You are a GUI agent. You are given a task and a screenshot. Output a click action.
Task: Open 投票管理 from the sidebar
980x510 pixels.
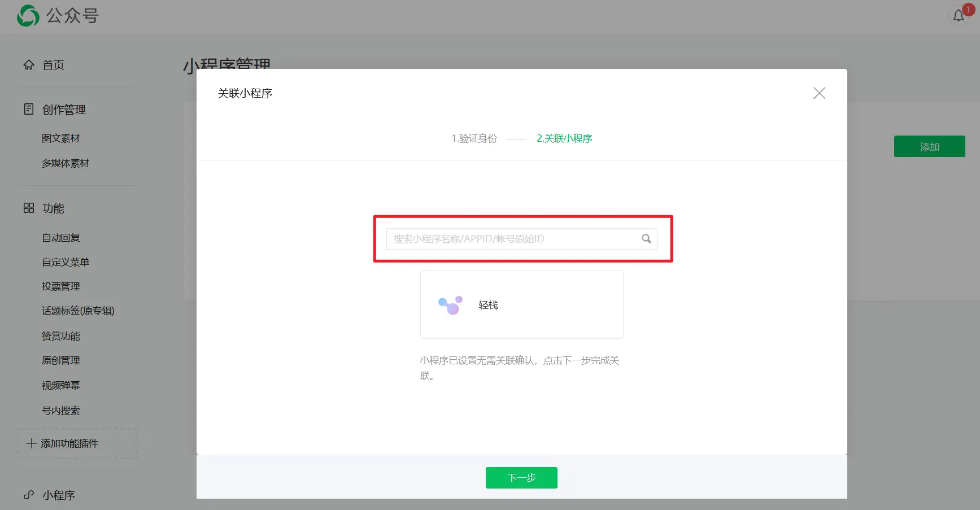61,286
